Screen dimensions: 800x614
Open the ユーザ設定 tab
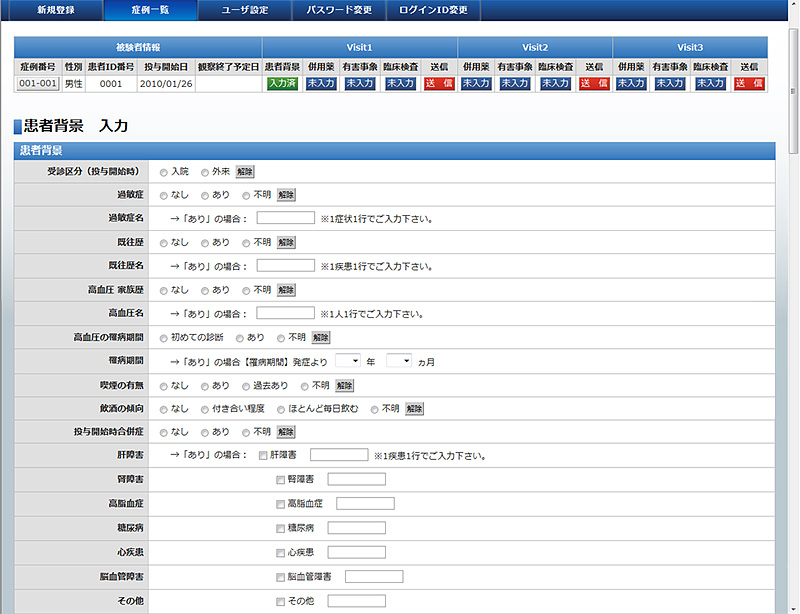pyautogui.click(x=245, y=11)
